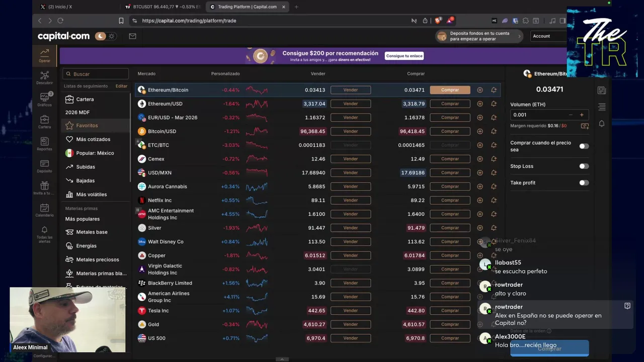Click Vender for Silver
Viewport: 644px width, 362px height.
(351, 228)
